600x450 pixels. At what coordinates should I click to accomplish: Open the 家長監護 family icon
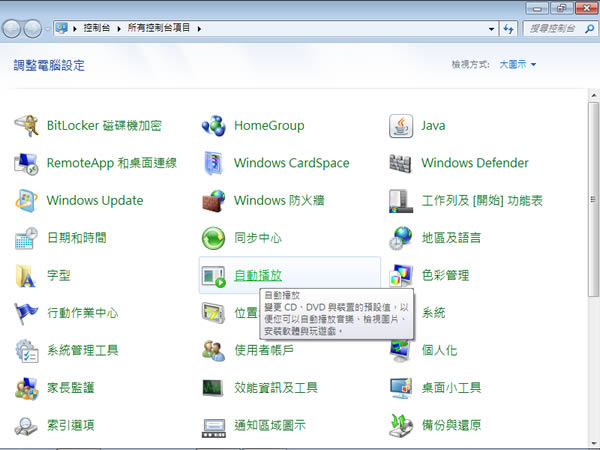coord(26,388)
